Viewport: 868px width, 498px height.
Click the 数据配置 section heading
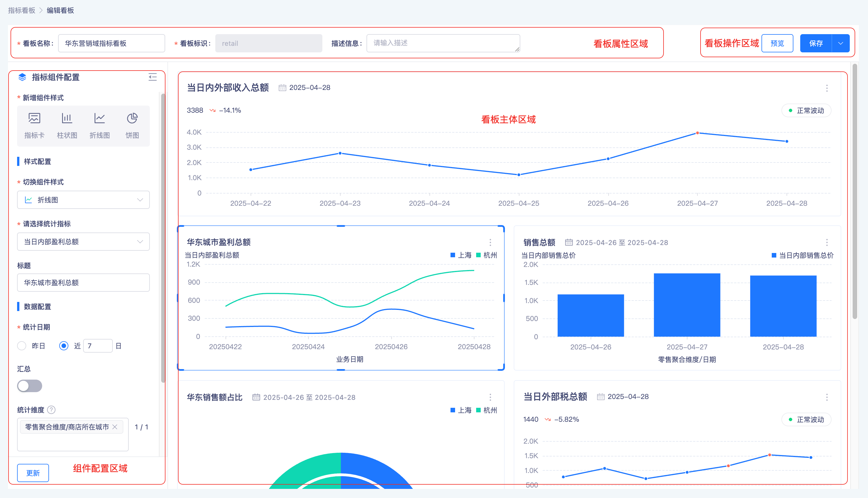tap(37, 306)
